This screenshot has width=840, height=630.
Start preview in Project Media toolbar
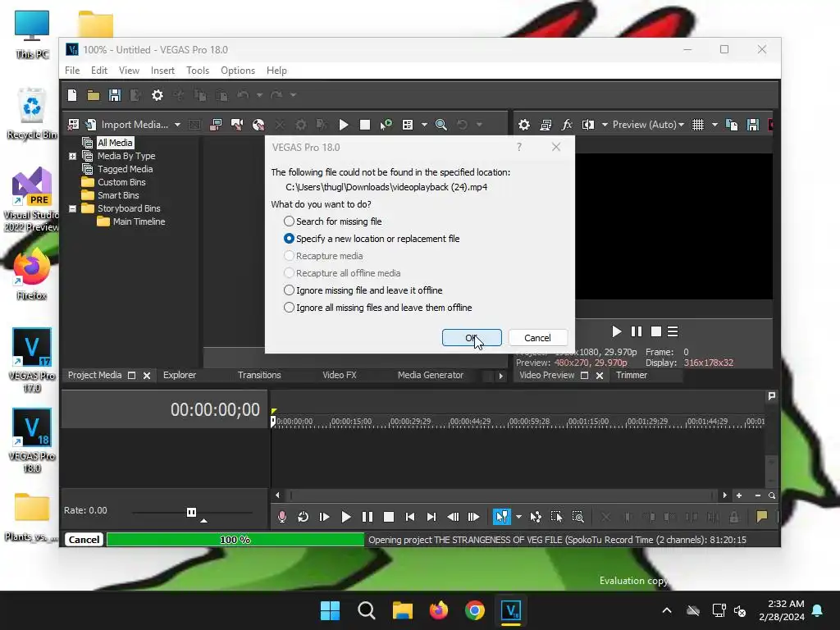[x=344, y=125]
